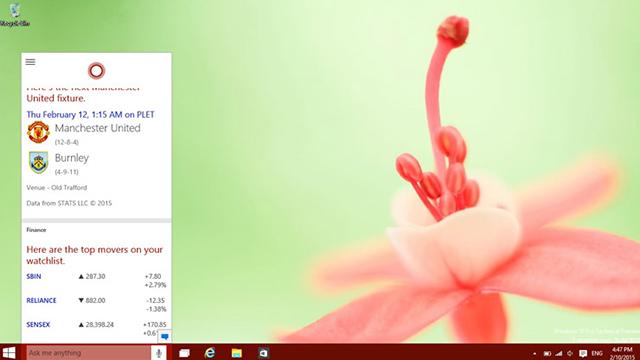Open Action Center notifications icon

coord(583,353)
